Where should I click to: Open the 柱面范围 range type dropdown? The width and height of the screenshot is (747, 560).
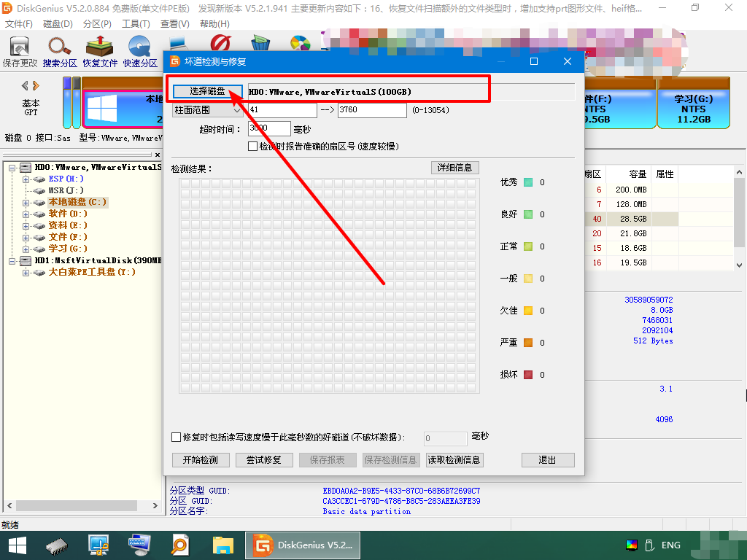(x=207, y=110)
